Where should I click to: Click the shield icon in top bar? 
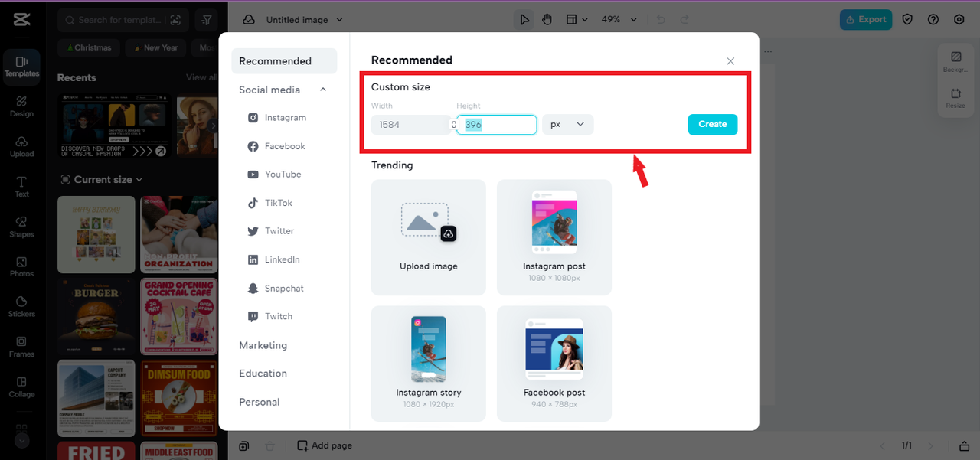[907, 20]
